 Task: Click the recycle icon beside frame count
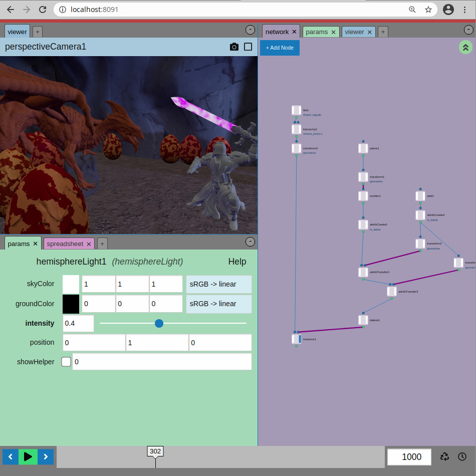tap(444, 456)
